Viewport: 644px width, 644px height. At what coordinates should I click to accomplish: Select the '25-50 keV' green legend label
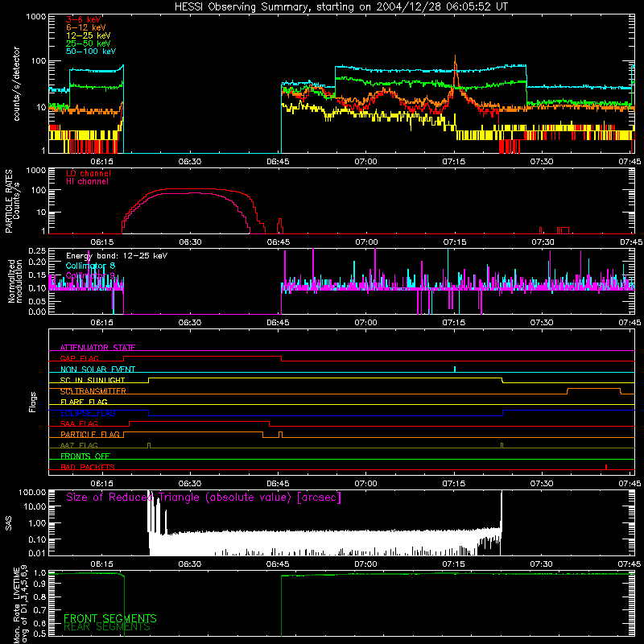89,43
